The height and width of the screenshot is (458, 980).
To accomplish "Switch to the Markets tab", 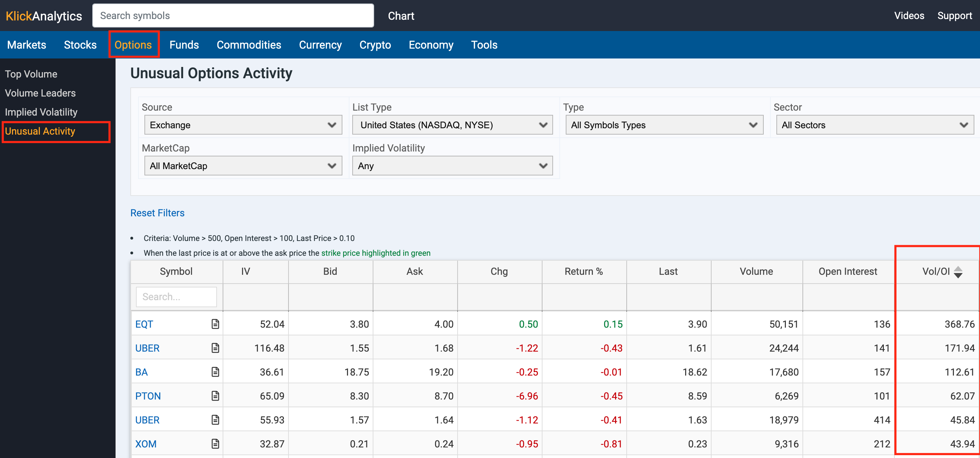I will coord(27,45).
